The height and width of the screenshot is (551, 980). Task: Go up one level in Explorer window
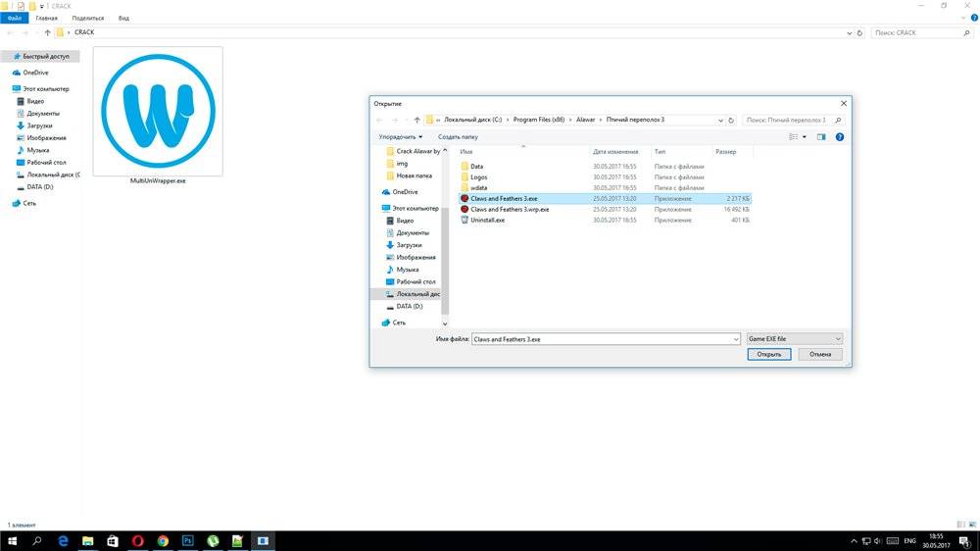point(47,32)
